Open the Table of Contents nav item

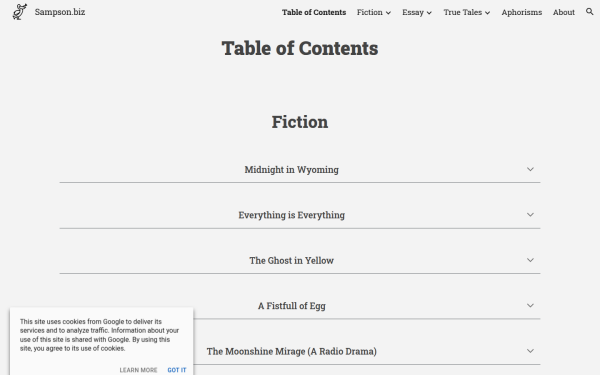tap(314, 12)
